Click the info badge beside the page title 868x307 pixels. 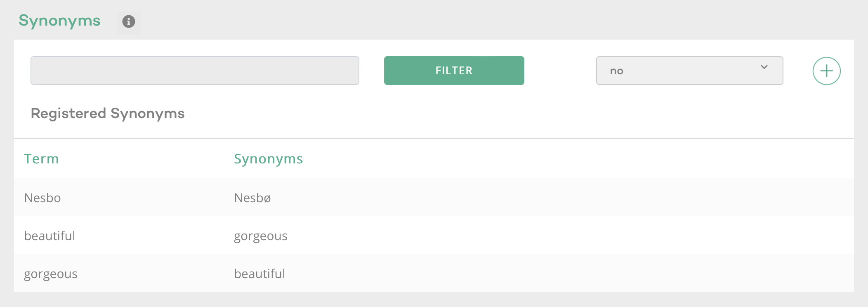[x=128, y=22]
